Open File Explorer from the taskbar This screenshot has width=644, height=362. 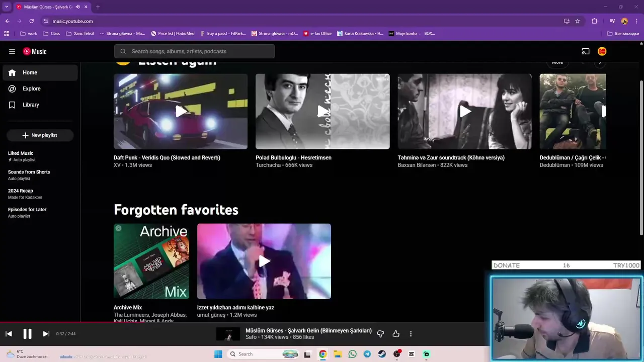[338, 354]
